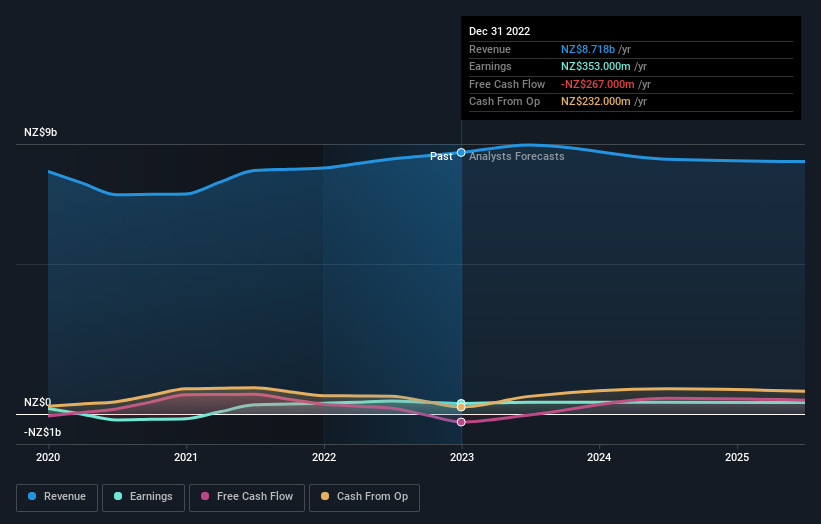
Task: Click the 2020 x-axis label
Action: (48, 457)
